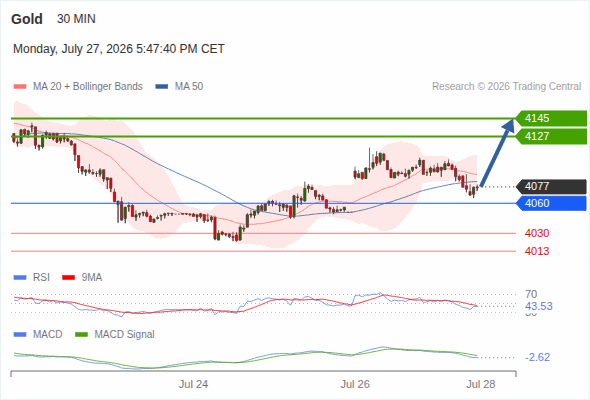Click the Research © 2026 Trading Central text

click(x=506, y=87)
